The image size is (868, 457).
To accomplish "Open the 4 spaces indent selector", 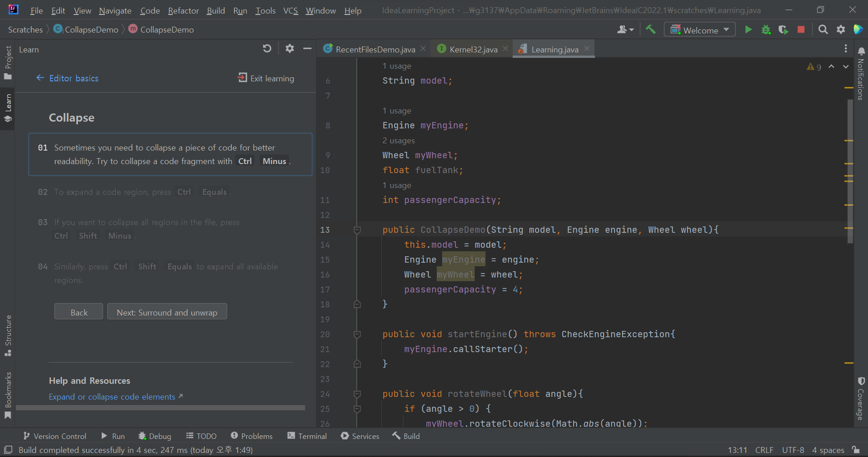I will (x=828, y=450).
